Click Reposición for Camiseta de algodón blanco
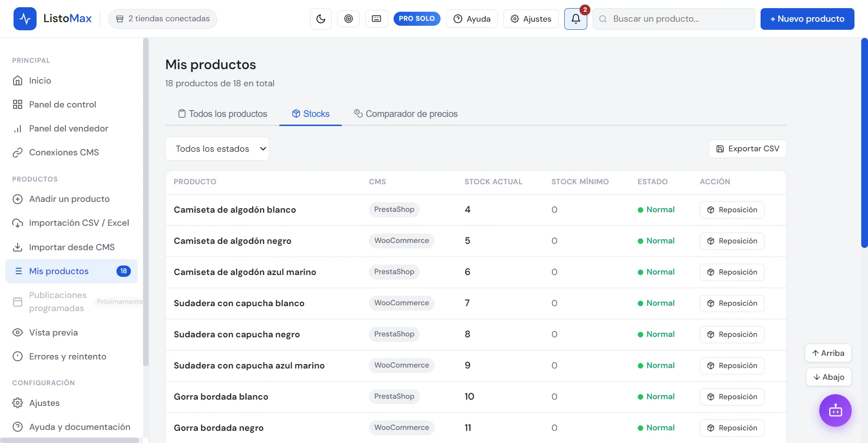Viewport: 868px width, 443px height. point(732,210)
